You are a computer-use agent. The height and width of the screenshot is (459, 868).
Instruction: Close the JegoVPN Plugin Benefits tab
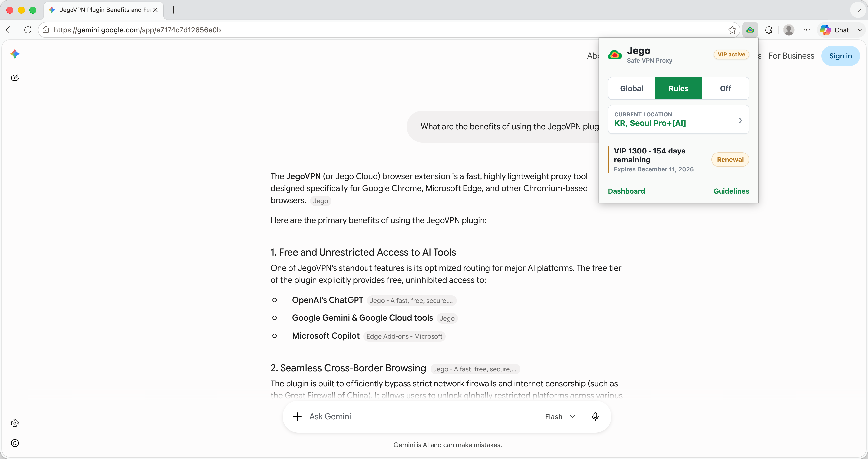coord(155,10)
